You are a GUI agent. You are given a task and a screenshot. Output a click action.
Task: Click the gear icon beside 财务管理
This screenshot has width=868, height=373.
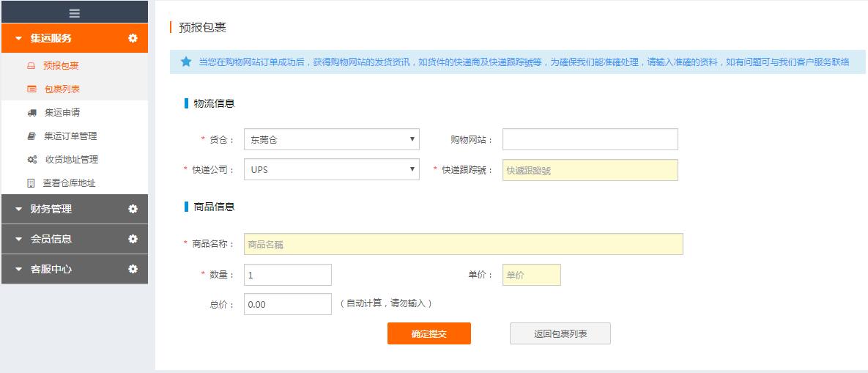coord(133,209)
